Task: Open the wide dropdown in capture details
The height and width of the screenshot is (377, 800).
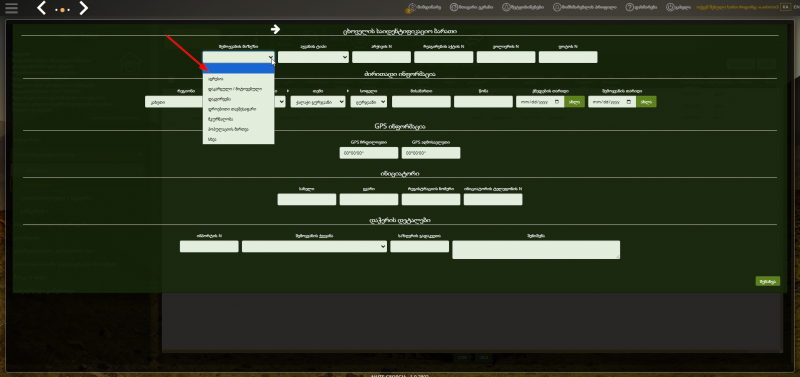Action: pyautogui.click(x=314, y=246)
